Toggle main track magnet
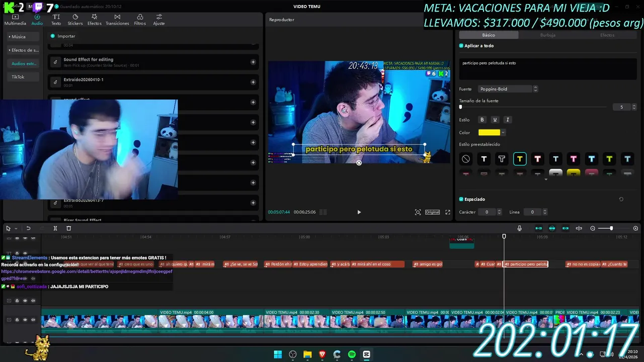Viewport: 644px width, 362px height. click(539, 228)
